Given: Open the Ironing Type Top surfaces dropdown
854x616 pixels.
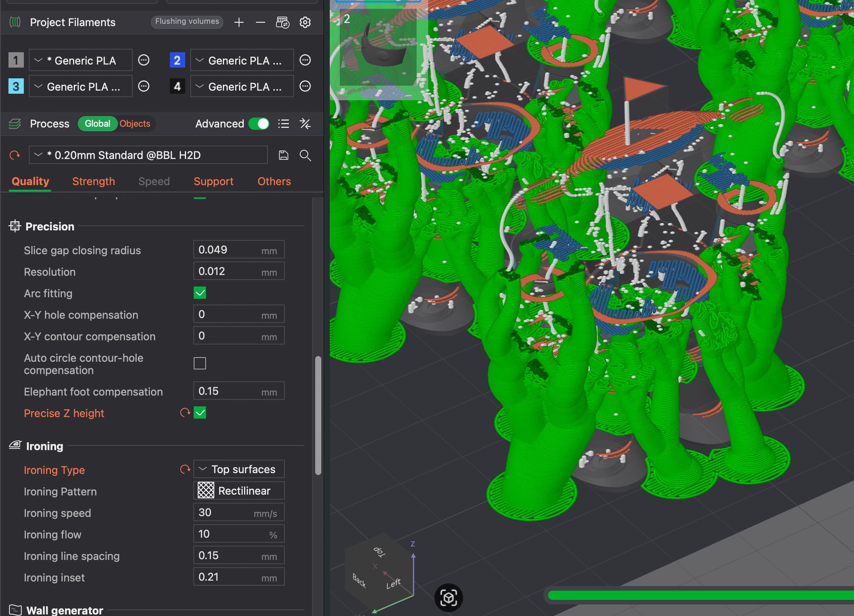Looking at the screenshot, I should click(x=239, y=469).
